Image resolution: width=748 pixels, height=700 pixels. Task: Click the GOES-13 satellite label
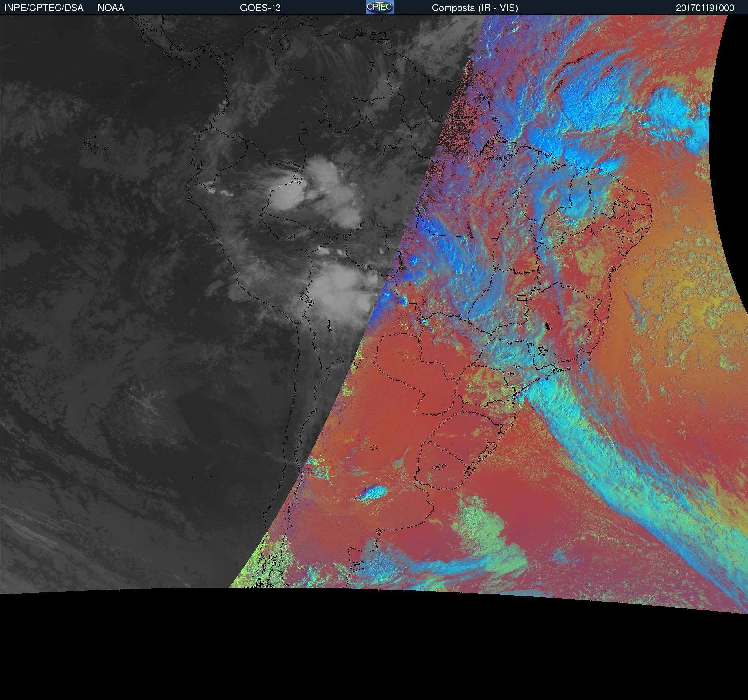[x=260, y=8]
